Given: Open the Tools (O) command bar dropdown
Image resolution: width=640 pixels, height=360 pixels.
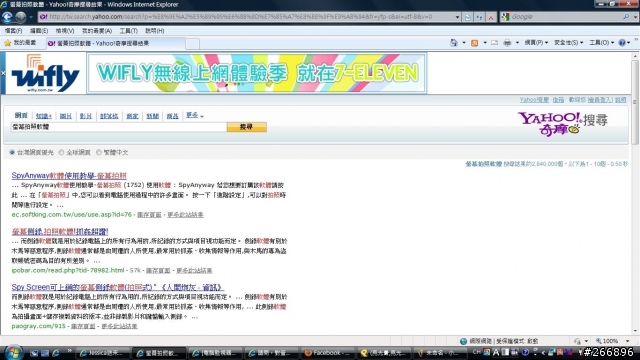Looking at the screenshot, I should tap(601, 42).
